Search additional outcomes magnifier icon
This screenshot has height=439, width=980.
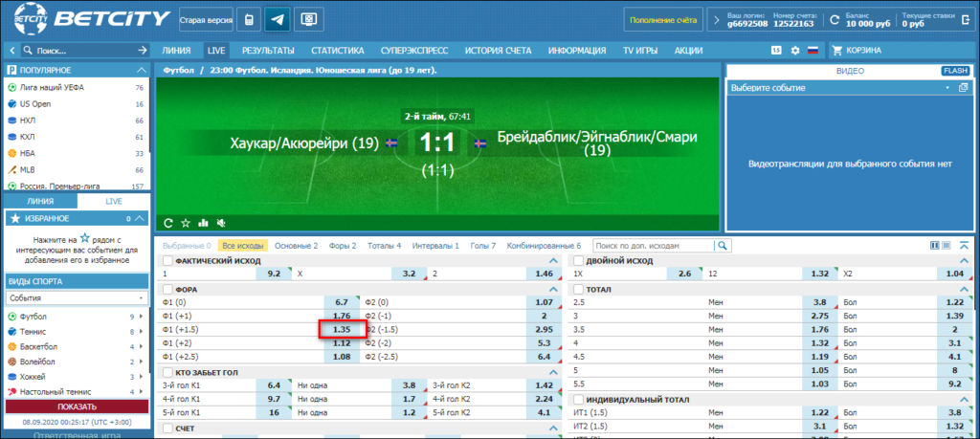coord(724,246)
